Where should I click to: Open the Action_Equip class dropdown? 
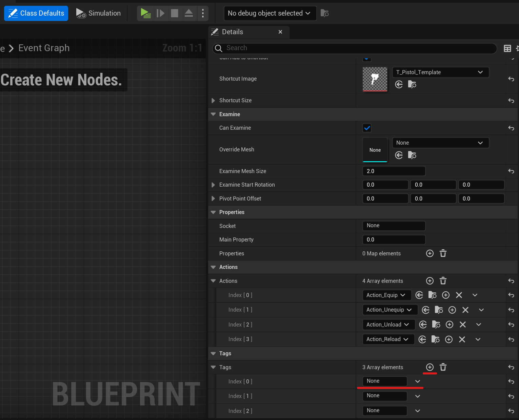click(x=387, y=295)
